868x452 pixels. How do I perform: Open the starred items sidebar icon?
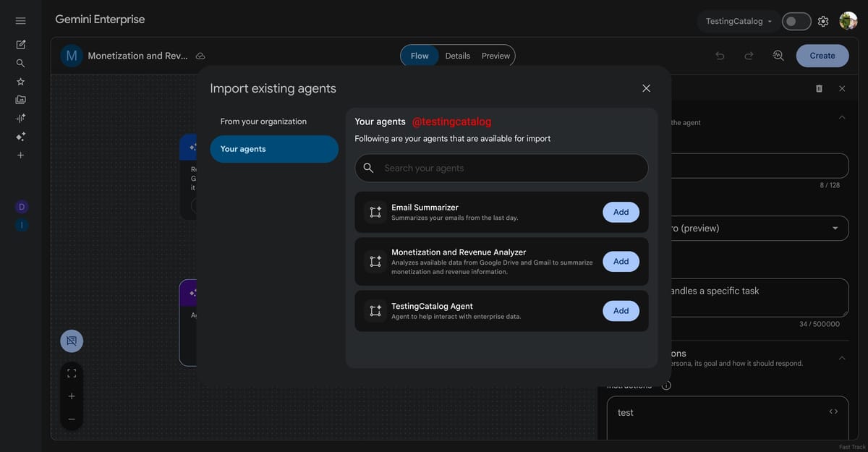coord(20,82)
